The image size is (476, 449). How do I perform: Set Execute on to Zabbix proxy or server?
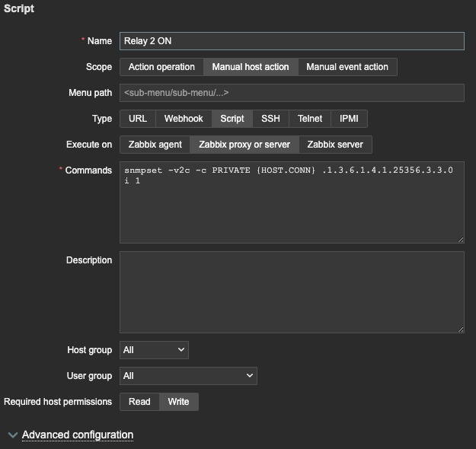click(244, 145)
